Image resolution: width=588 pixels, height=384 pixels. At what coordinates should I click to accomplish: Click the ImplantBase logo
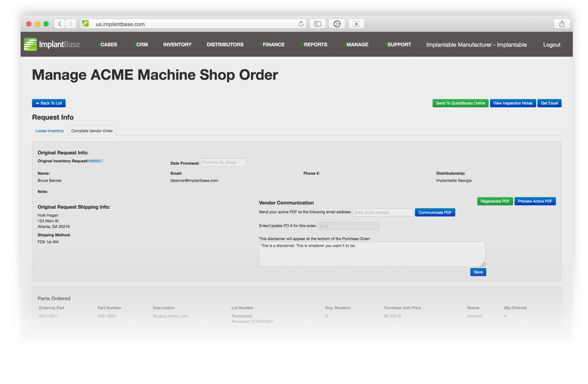tap(51, 44)
